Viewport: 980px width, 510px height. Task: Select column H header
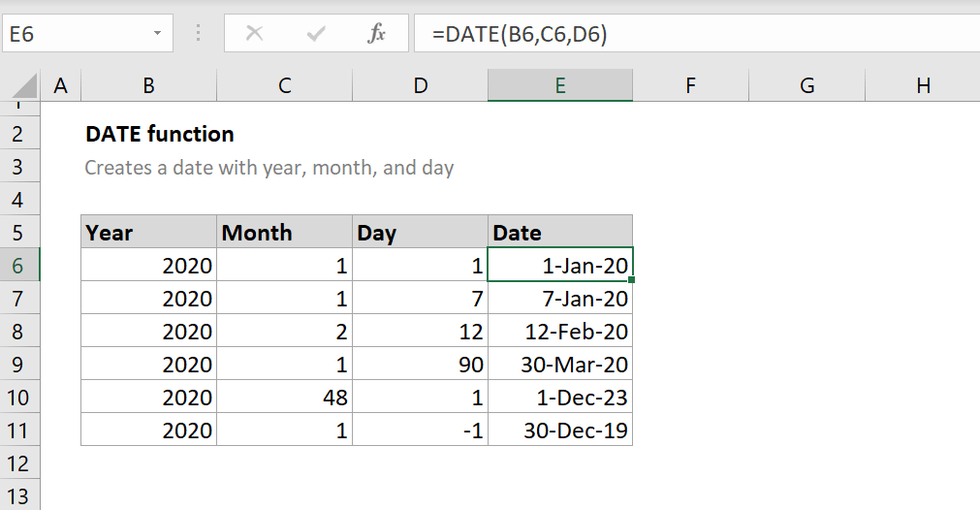(923, 85)
